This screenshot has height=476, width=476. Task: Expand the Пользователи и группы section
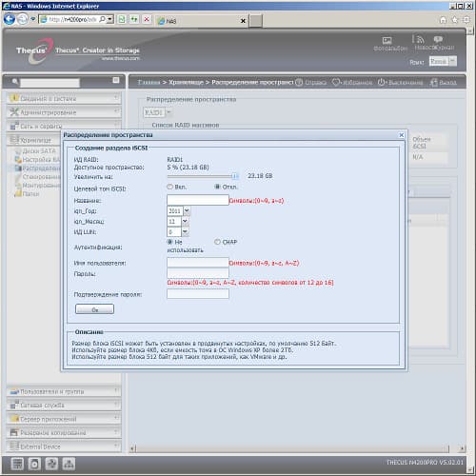click(64, 391)
